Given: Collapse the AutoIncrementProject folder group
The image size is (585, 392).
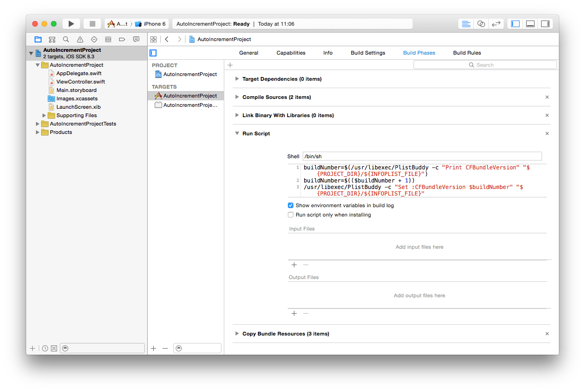Looking at the screenshot, I should point(38,65).
